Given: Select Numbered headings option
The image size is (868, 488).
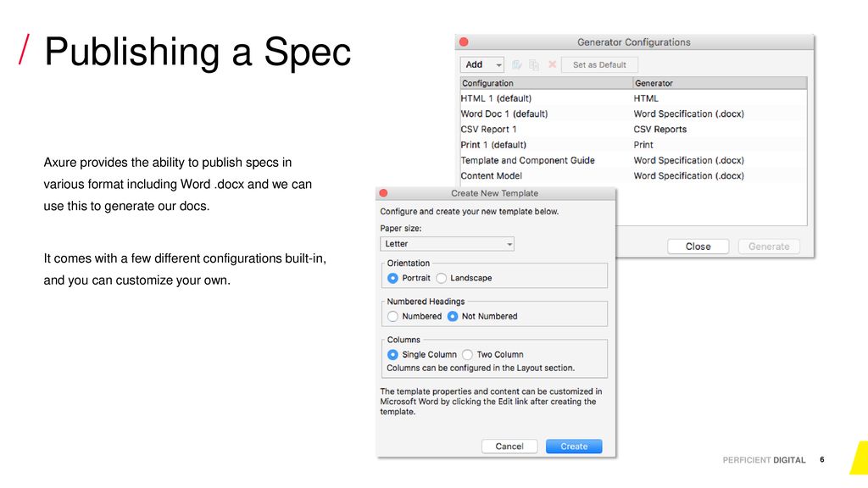Looking at the screenshot, I should [x=392, y=317].
